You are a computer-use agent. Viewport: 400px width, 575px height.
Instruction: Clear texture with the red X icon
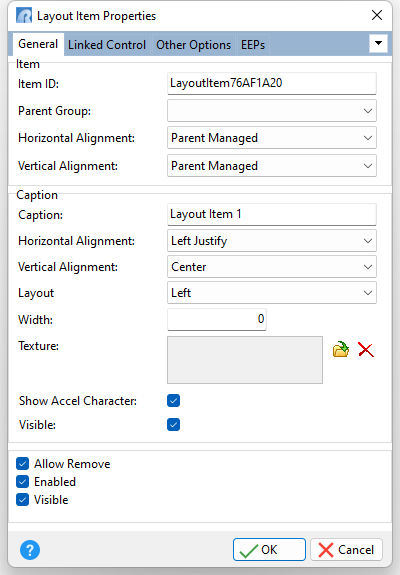[x=366, y=350]
